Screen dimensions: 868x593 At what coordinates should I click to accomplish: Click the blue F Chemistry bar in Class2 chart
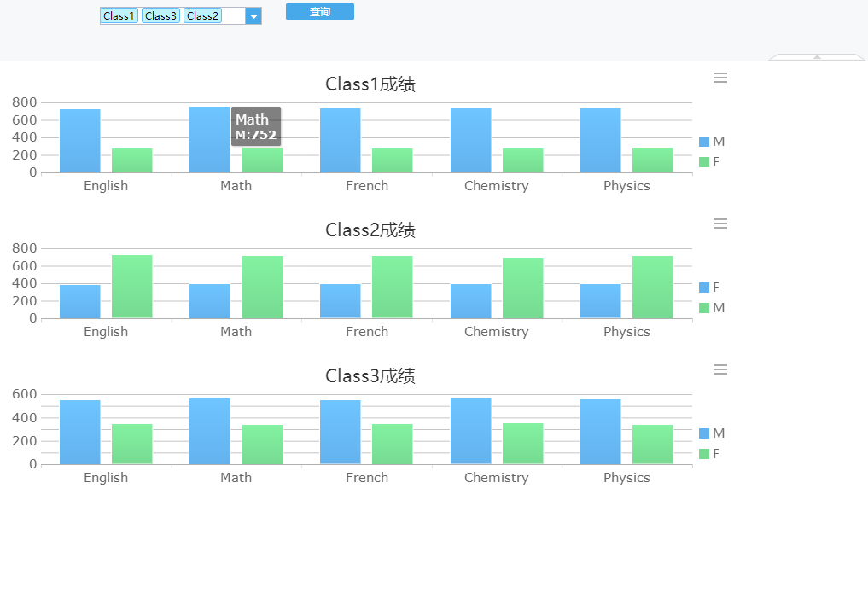tap(471, 301)
